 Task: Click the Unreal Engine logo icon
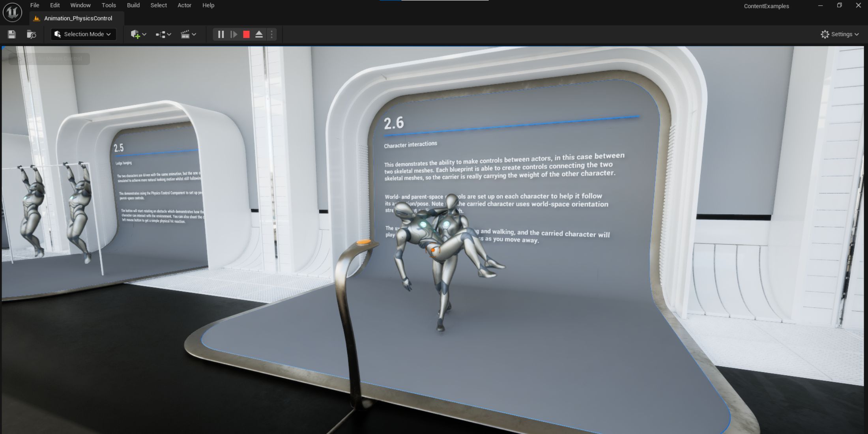[12, 12]
